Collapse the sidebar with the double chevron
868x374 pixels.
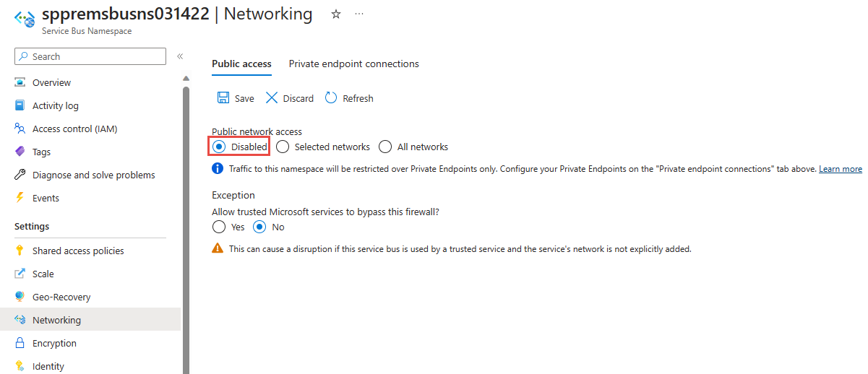(x=180, y=56)
